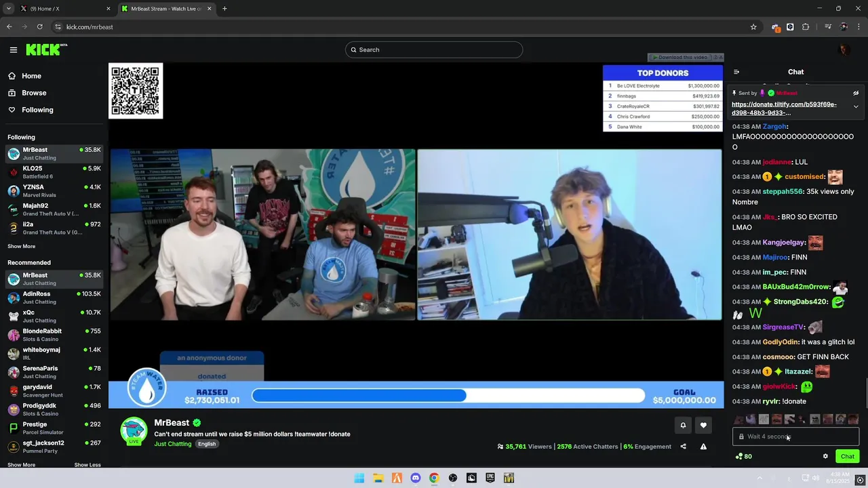Click the Kick logo

(x=46, y=49)
